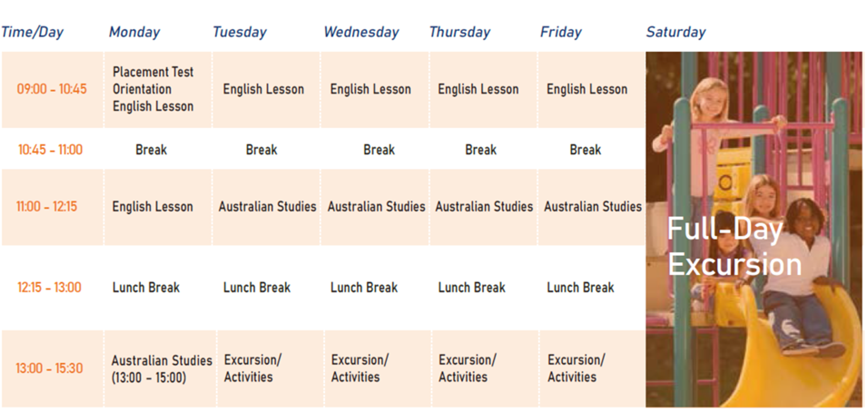868x413 pixels.
Task: Click the 10:45 - 11:00 time slot
Action: 50,149
